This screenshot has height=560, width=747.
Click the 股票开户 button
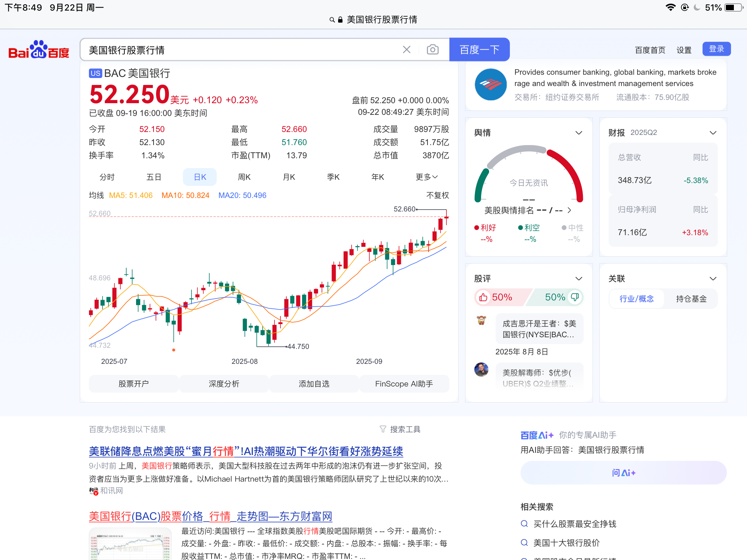(133, 384)
